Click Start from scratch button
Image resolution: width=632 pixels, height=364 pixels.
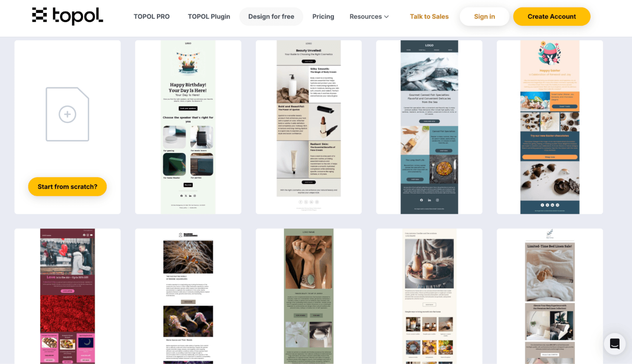pos(68,187)
